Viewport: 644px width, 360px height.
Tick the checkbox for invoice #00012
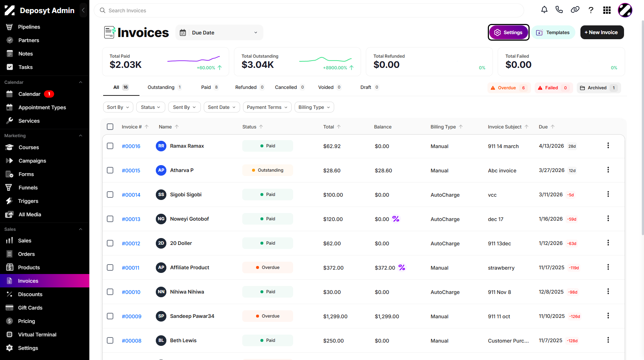coord(110,243)
